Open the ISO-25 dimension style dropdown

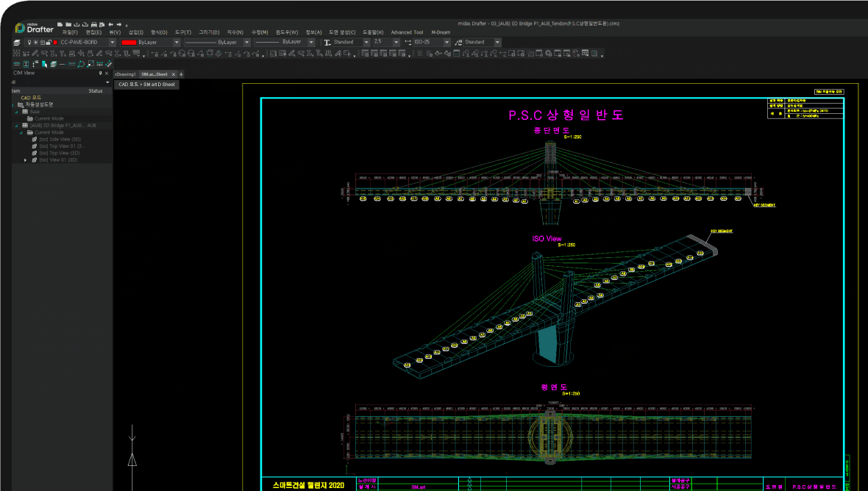447,43
